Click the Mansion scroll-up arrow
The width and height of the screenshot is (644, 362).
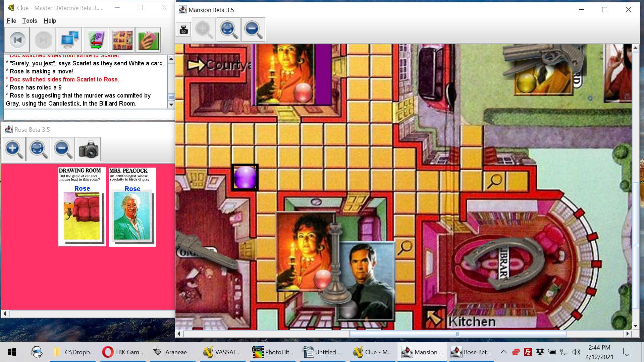(636, 48)
